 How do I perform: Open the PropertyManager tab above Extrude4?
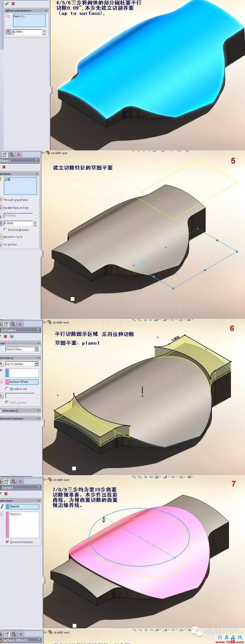point(6,324)
